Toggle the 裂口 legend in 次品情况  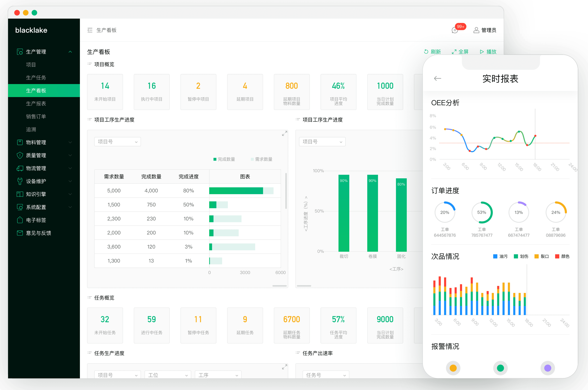click(542, 256)
